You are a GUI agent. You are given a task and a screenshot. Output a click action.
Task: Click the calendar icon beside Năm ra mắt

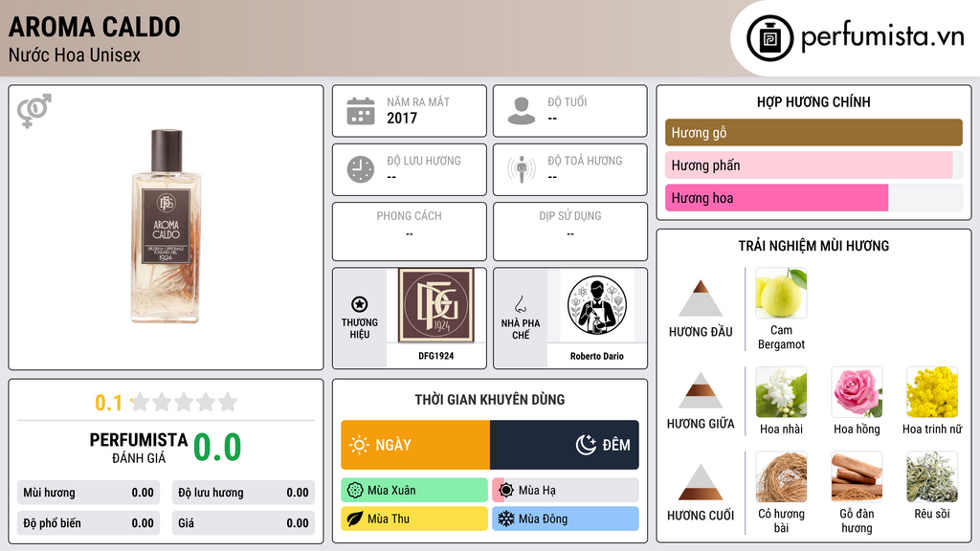[x=361, y=111]
